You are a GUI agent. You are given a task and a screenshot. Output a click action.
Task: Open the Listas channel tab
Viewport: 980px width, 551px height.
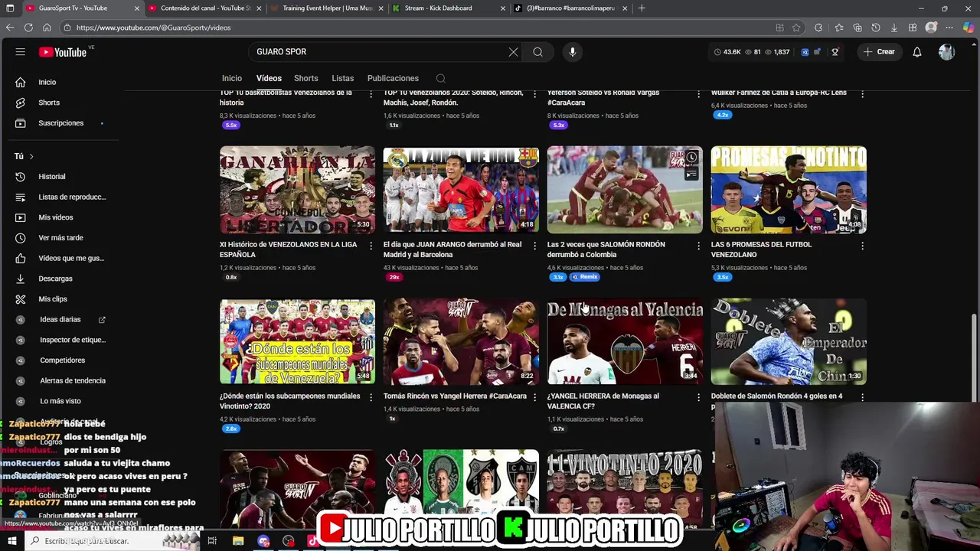pos(342,78)
